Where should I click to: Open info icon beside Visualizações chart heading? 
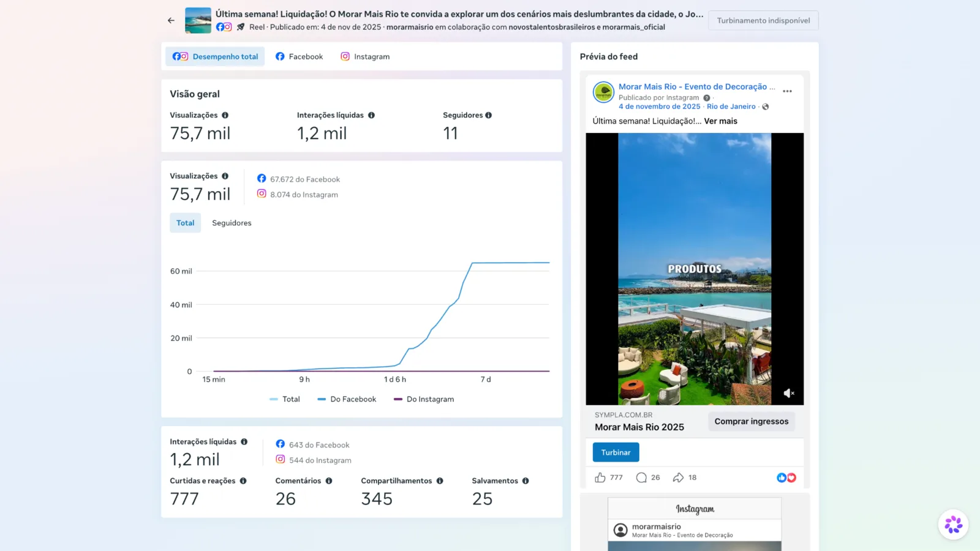pos(225,176)
